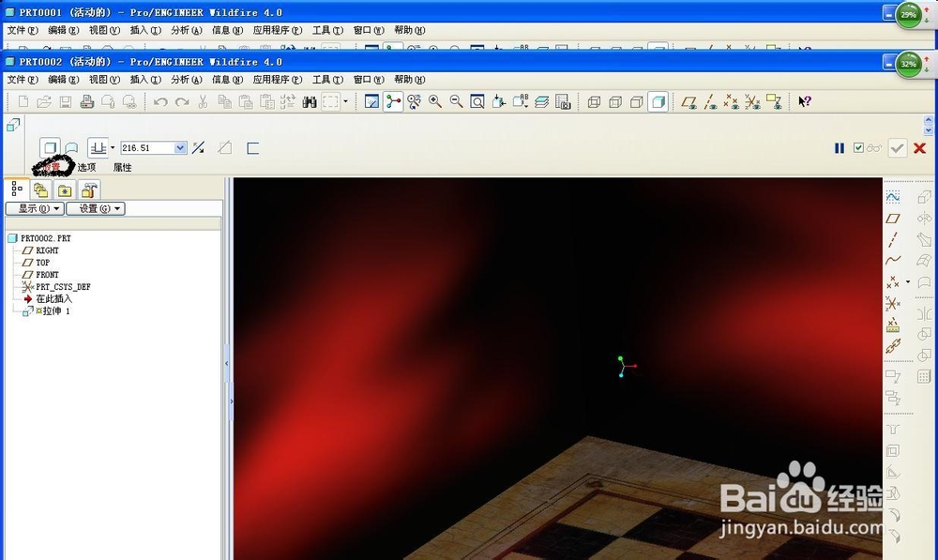Switch to Hidden Line display mode
The width and height of the screenshot is (938, 560).
(615, 101)
